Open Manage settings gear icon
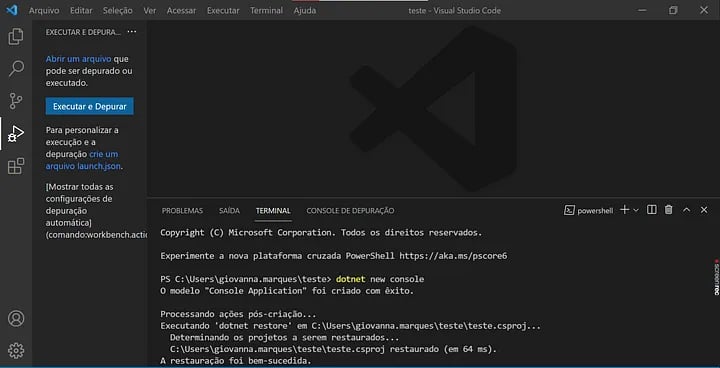This screenshot has width=720, height=368. (x=16, y=351)
